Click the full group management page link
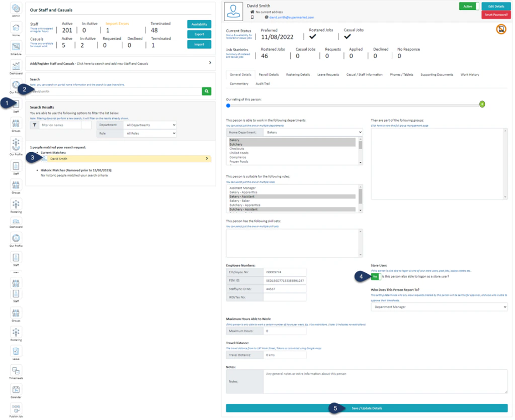The image size is (515, 420). click(399, 126)
